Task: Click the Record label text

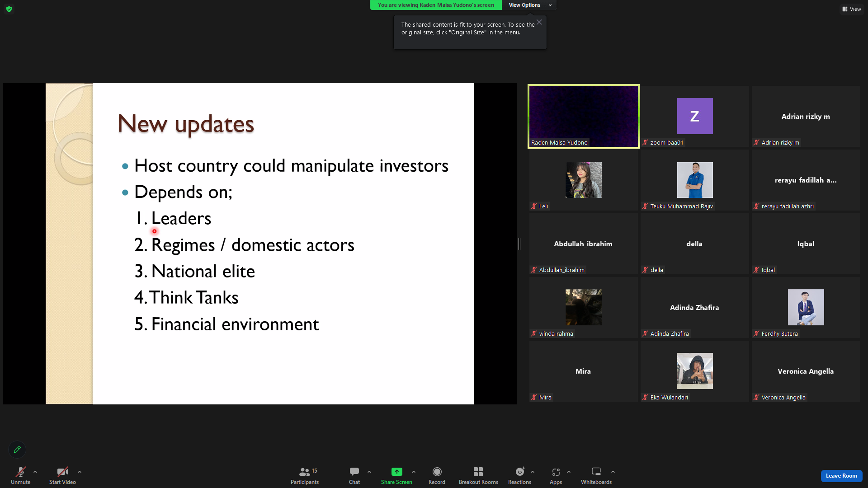Action: (x=437, y=482)
